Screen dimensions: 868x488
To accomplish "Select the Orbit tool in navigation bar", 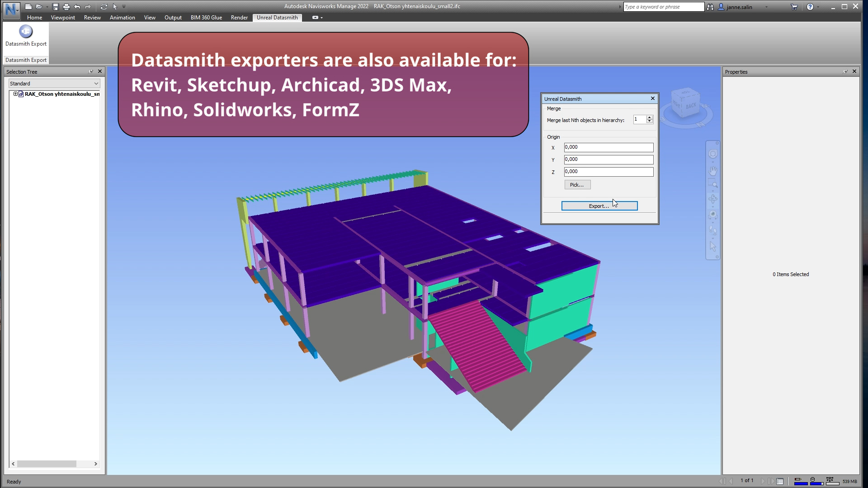I will point(713,199).
